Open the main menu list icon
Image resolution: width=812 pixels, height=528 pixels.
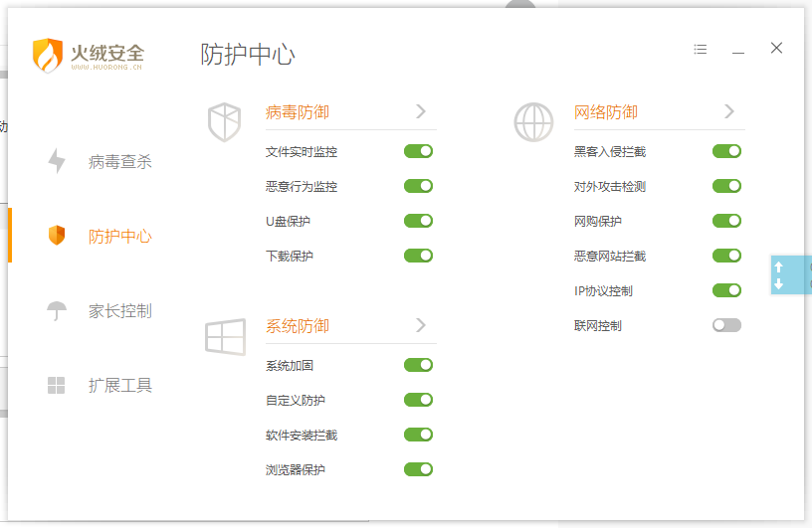coord(701,49)
